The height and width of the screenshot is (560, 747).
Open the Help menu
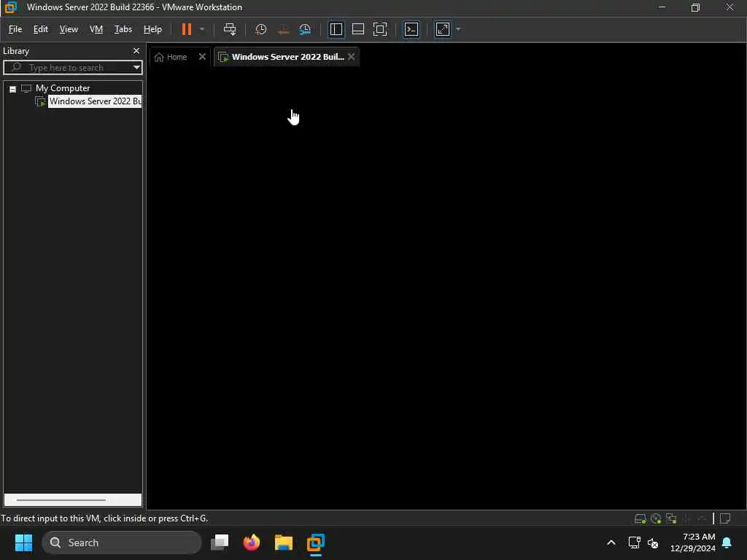click(152, 29)
